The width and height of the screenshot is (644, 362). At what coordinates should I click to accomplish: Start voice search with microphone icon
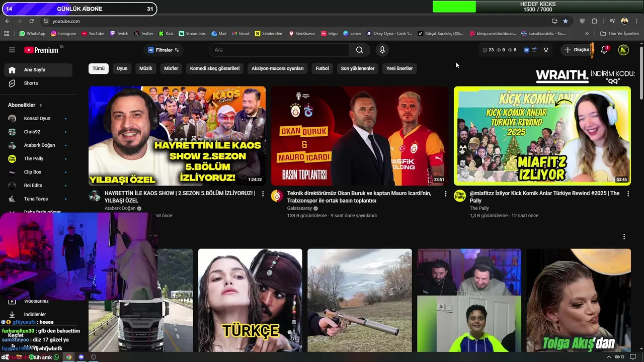(x=382, y=50)
